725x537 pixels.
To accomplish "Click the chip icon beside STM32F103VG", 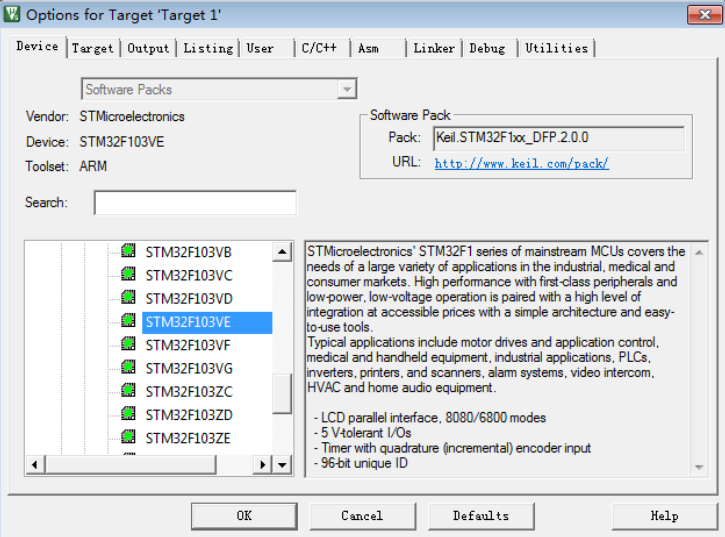I will (128, 367).
